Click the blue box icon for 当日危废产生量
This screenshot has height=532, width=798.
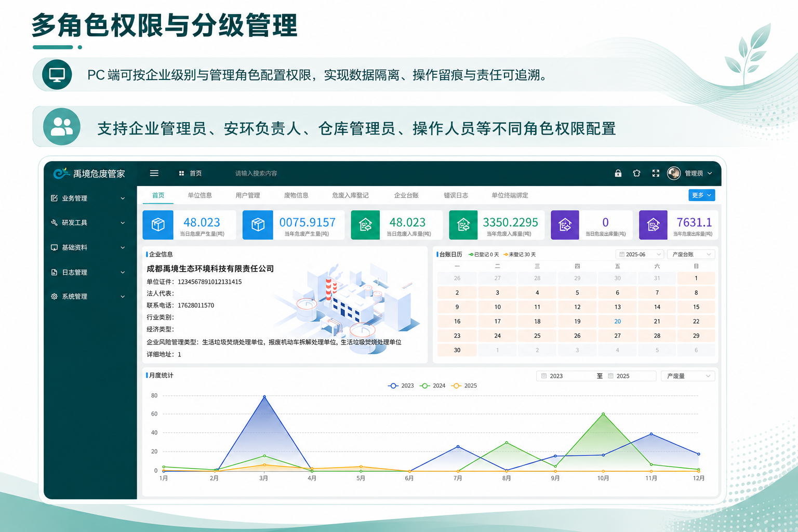158,225
